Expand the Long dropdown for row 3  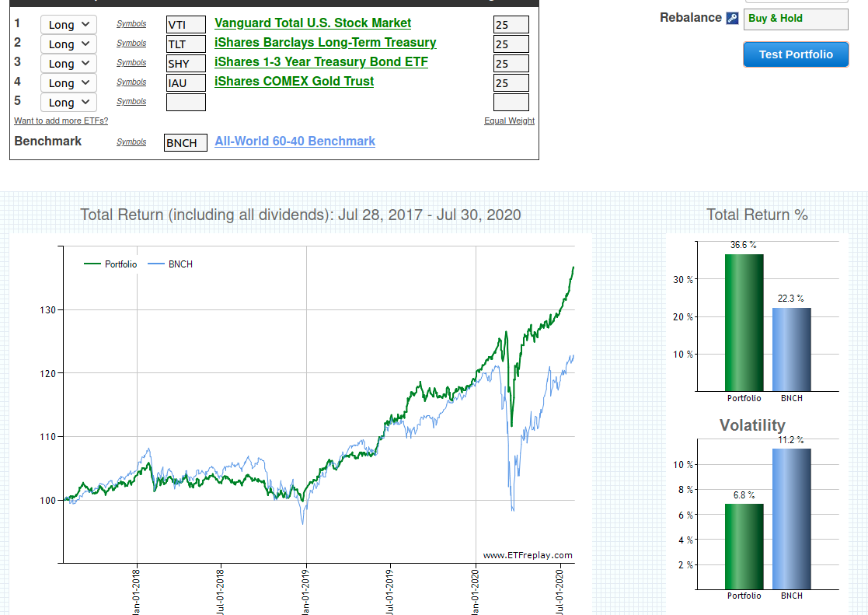tap(68, 64)
